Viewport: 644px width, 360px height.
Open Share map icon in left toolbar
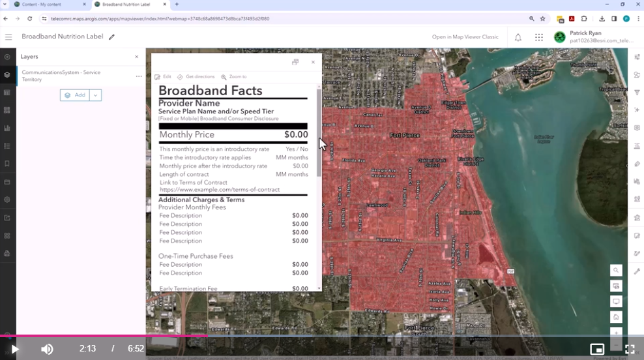coord(7,218)
